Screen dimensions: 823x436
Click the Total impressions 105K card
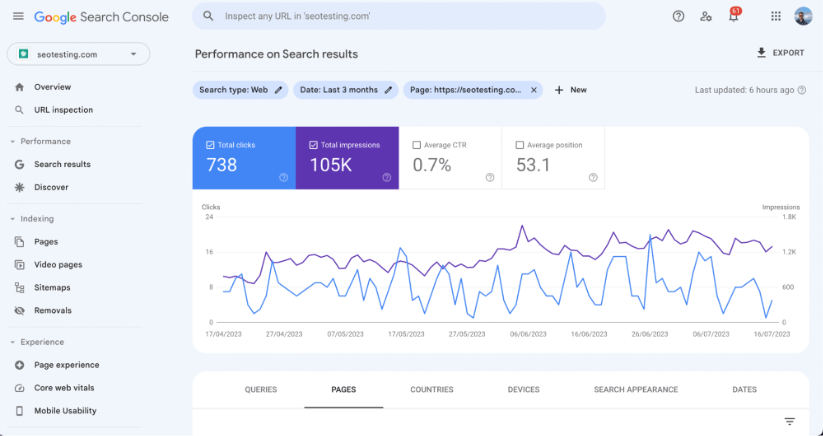(x=347, y=158)
